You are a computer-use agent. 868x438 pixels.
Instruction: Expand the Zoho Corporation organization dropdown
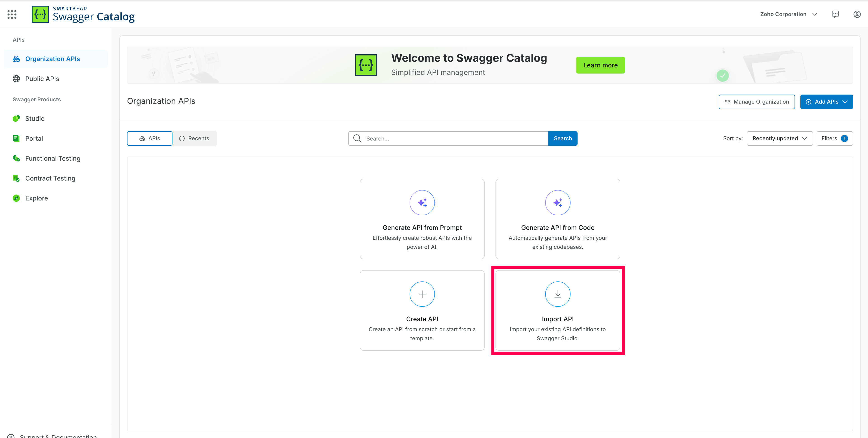click(x=788, y=14)
